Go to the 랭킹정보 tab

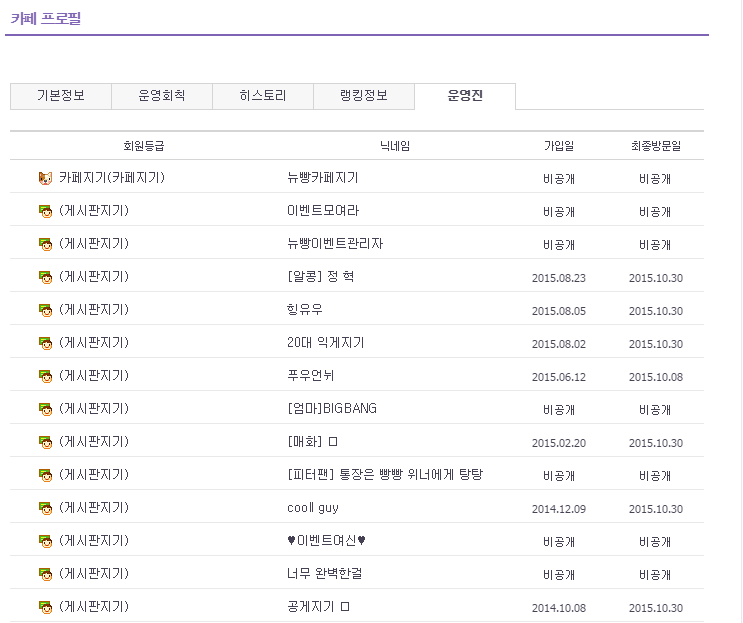point(364,96)
